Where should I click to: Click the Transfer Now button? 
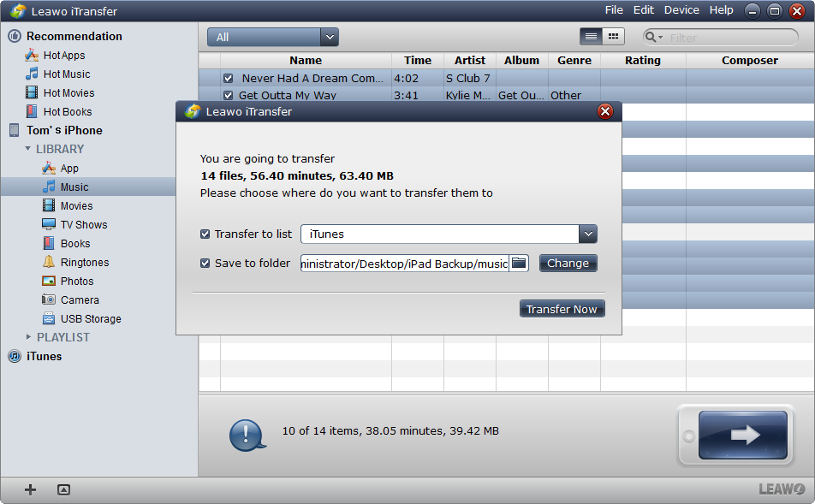(562, 309)
